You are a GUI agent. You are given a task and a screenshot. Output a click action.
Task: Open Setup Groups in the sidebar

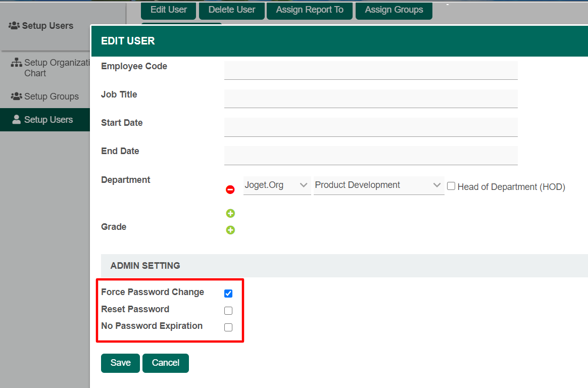pos(51,96)
